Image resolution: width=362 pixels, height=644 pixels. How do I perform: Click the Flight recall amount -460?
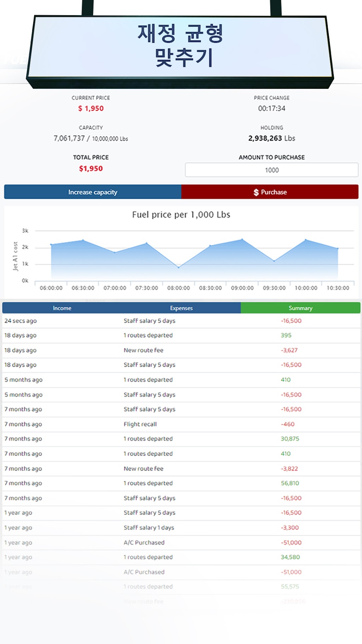pyautogui.click(x=287, y=424)
